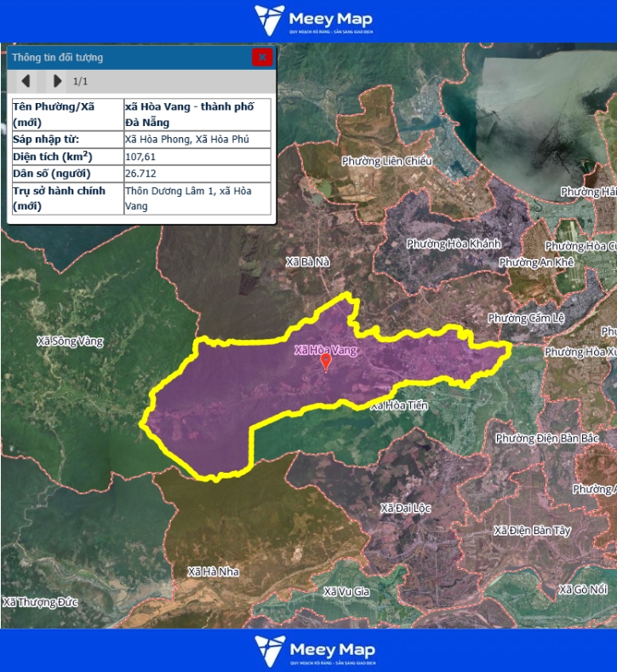Image resolution: width=617 pixels, height=672 pixels.
Task: Click the Diện tích value 107,61 cell
Action: click(197, 157)
